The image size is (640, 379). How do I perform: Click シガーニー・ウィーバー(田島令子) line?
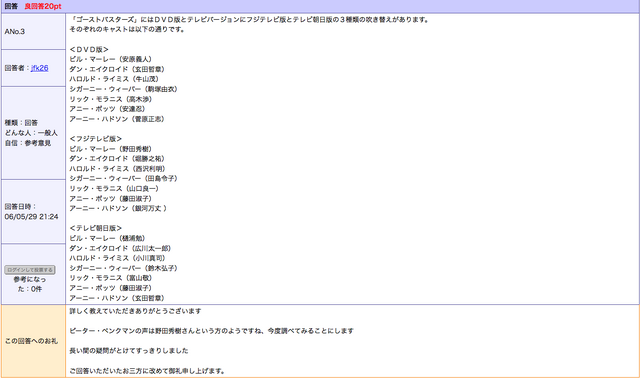(x=123, y=178)
